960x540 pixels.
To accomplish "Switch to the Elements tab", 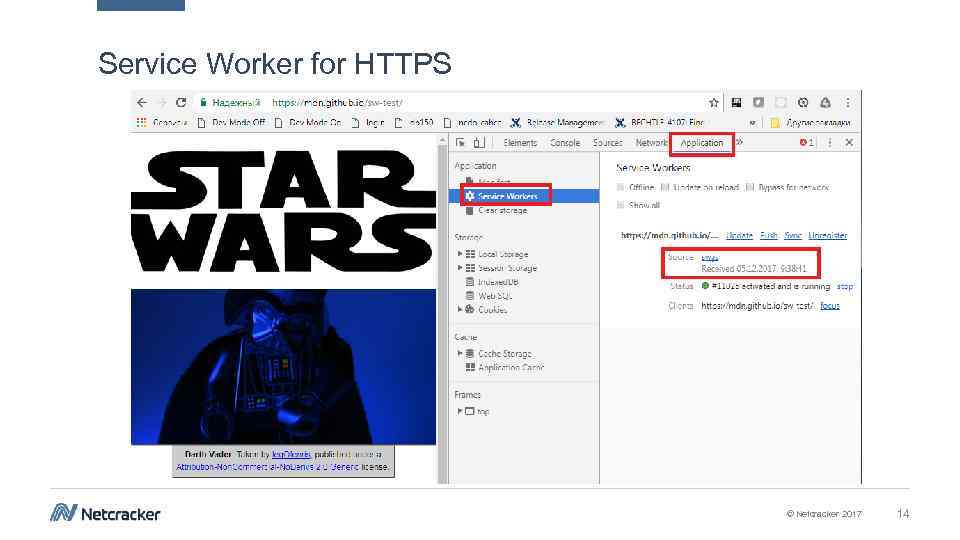I will tap(520, 143).
